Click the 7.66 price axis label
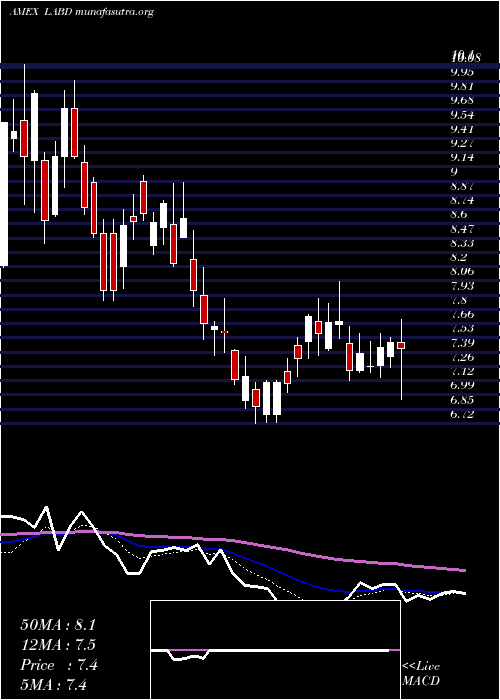 pos(462,314)
